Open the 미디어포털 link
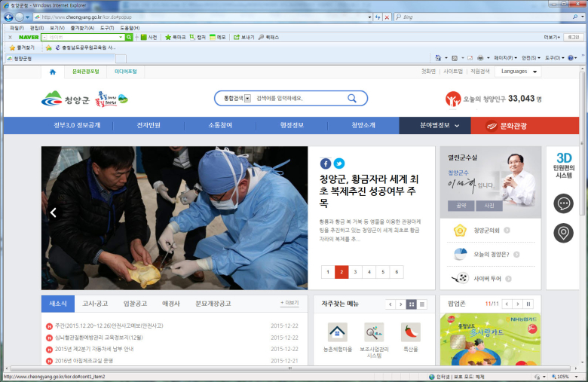588x382 pixels. 126,72
